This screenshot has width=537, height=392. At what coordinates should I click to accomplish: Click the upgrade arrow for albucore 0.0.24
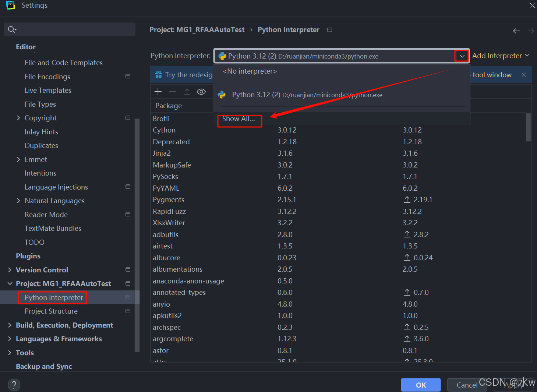(407, 257)
